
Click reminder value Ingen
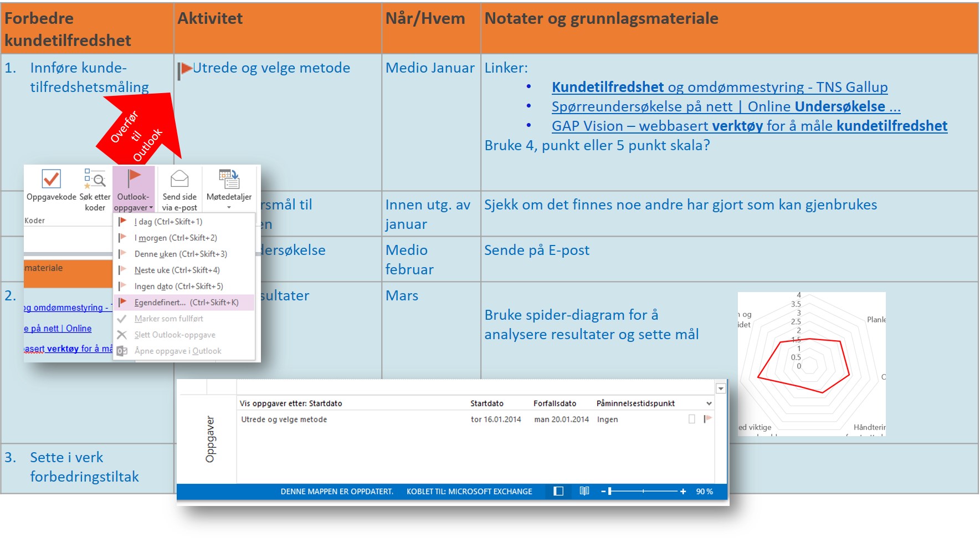point(607,420)
